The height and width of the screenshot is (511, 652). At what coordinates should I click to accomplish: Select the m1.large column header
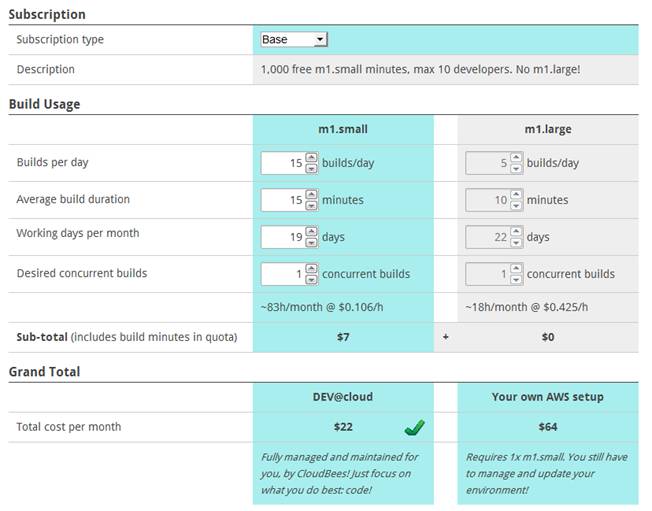(x=547, y=129)
